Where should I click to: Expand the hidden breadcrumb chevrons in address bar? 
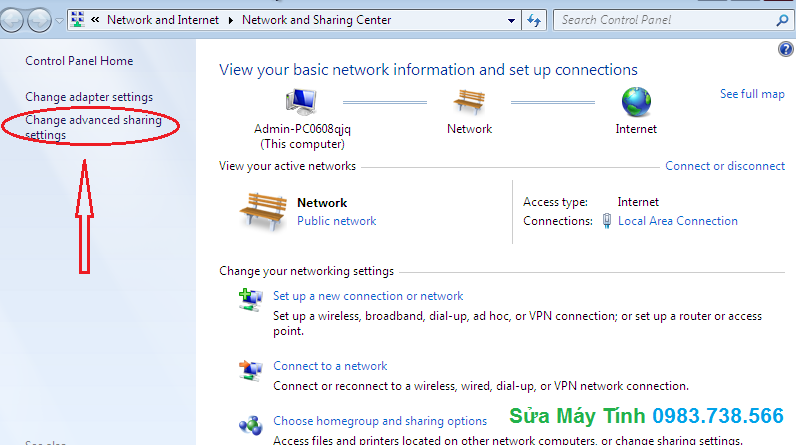[95, 20]
